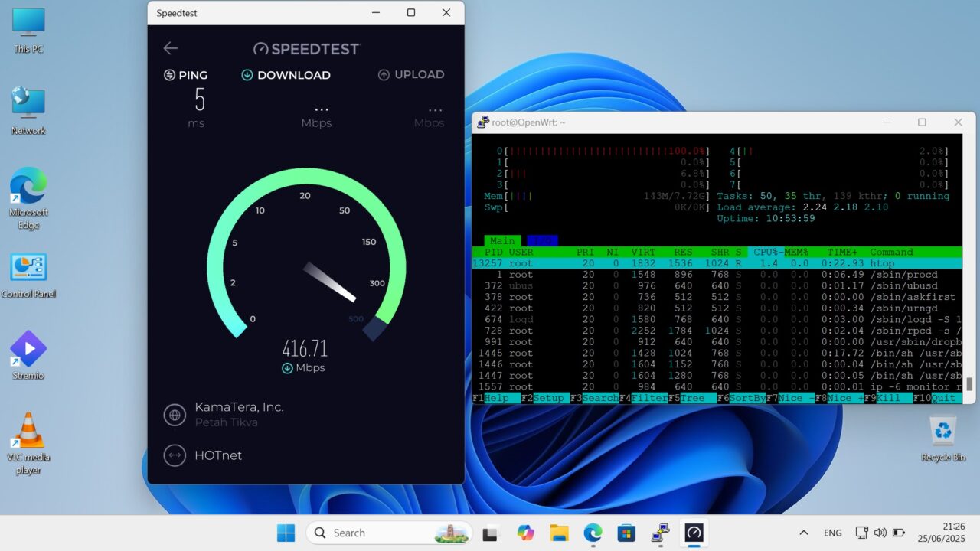Sort processes by CPU% column header
Image resolution: width=980 pixels, height=551 pixels.
[766, 252]
